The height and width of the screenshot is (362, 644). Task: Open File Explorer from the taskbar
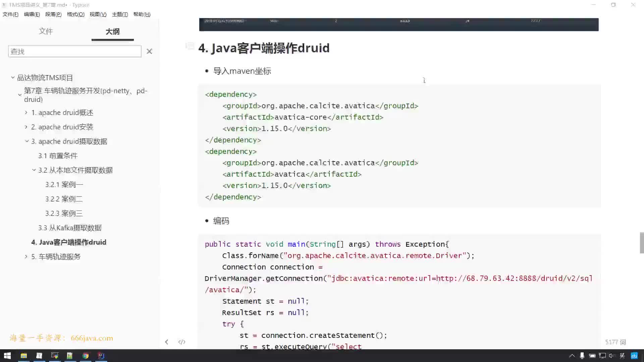pos(23,356)
